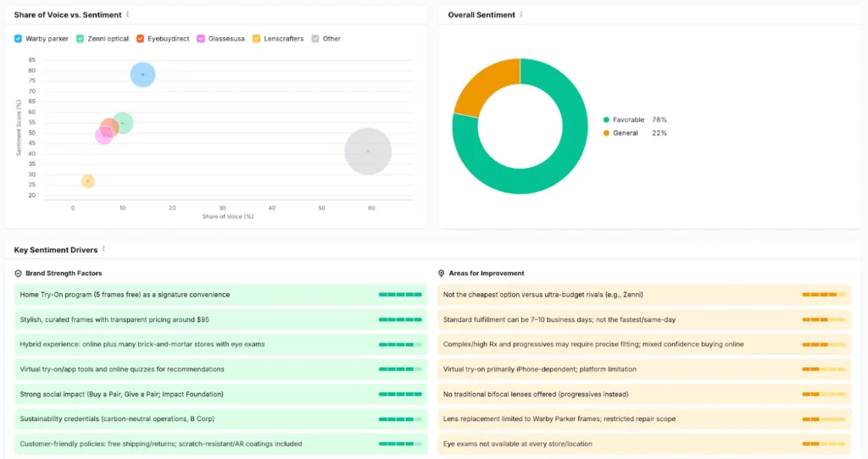Select 'Home Try-On program (5 frames free)' text

[x=80, y=295]
